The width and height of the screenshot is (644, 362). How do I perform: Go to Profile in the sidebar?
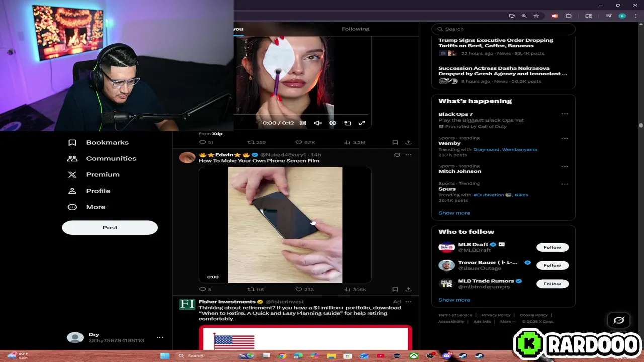(x=89, y=191)
